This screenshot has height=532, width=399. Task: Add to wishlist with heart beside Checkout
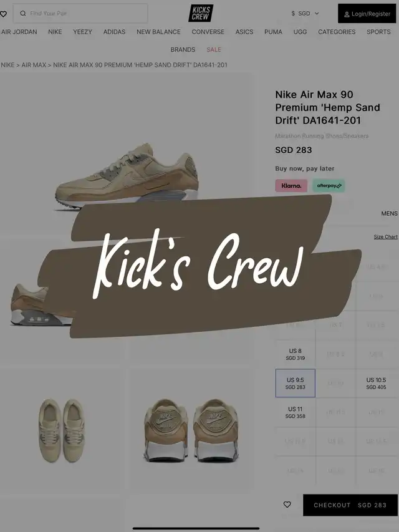click(287, 505)
